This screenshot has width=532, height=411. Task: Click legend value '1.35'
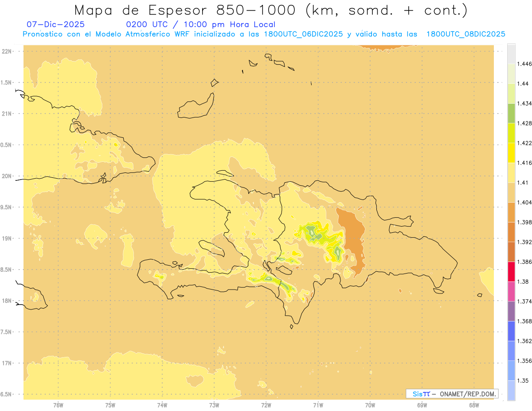523,380
